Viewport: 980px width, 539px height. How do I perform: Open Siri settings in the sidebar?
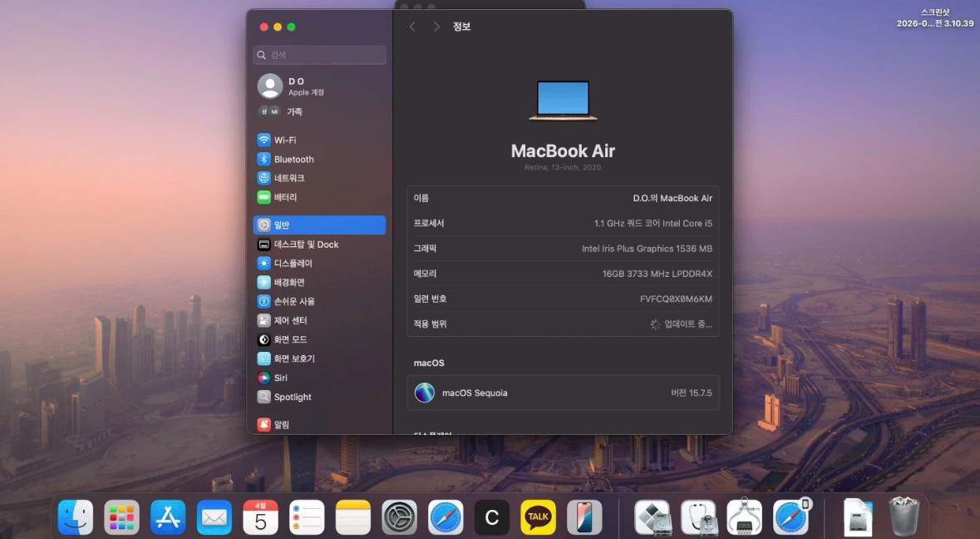click(x=280, y=378)
